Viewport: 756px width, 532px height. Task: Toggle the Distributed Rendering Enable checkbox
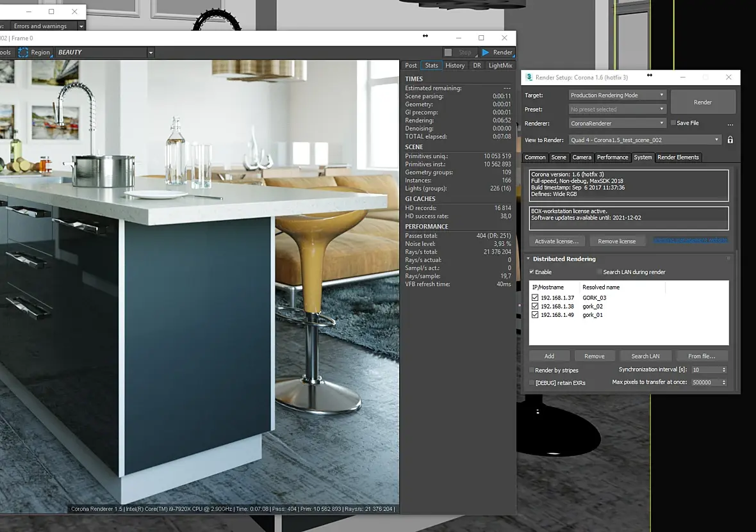point(532,272)
